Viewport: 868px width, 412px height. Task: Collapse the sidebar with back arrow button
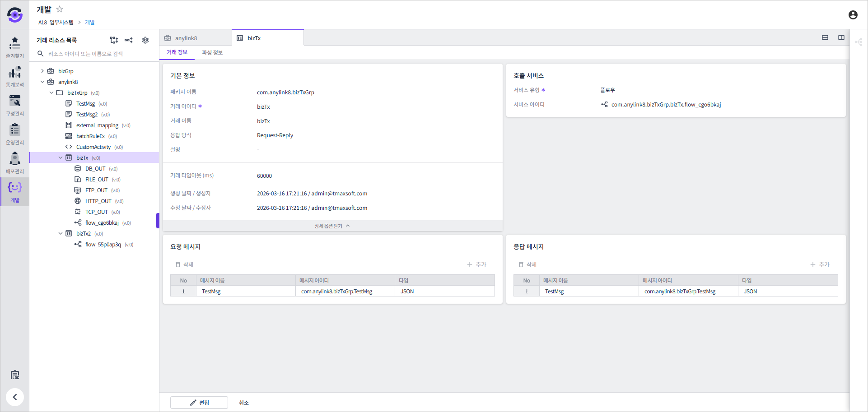point(15,397)
